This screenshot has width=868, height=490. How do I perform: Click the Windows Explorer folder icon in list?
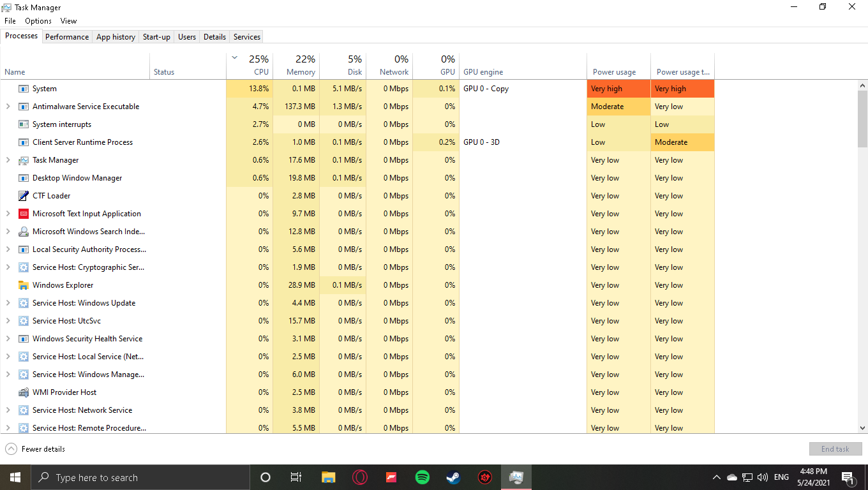[x=24, y=285]
